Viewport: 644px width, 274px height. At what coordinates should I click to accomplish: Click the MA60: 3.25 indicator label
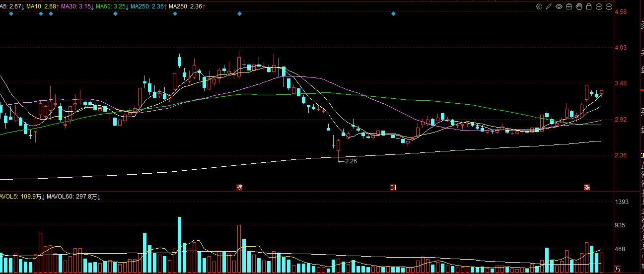[x=112, y=6]
